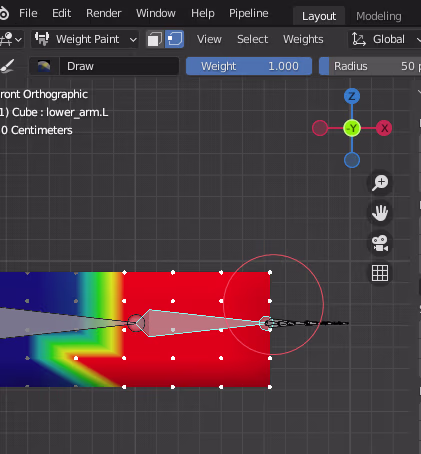Toggle the camera view icon
Viewport: 421px width, 454px height.
tap(380, 243)
